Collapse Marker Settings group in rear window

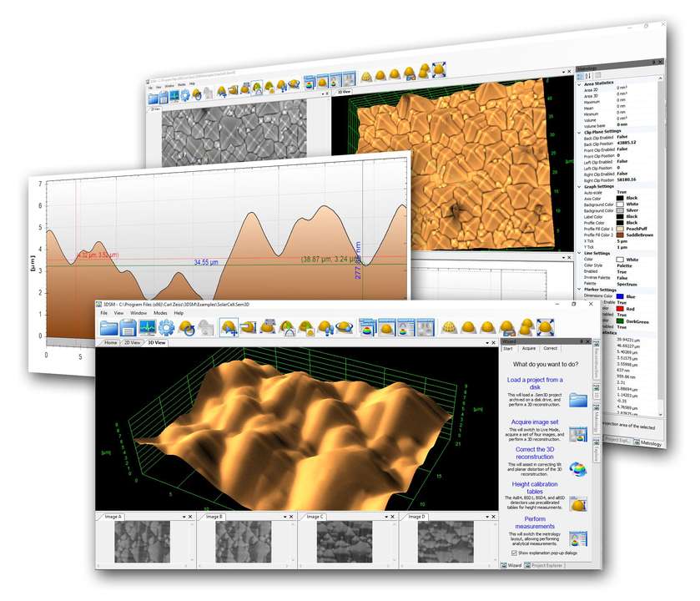click(580, 290)
